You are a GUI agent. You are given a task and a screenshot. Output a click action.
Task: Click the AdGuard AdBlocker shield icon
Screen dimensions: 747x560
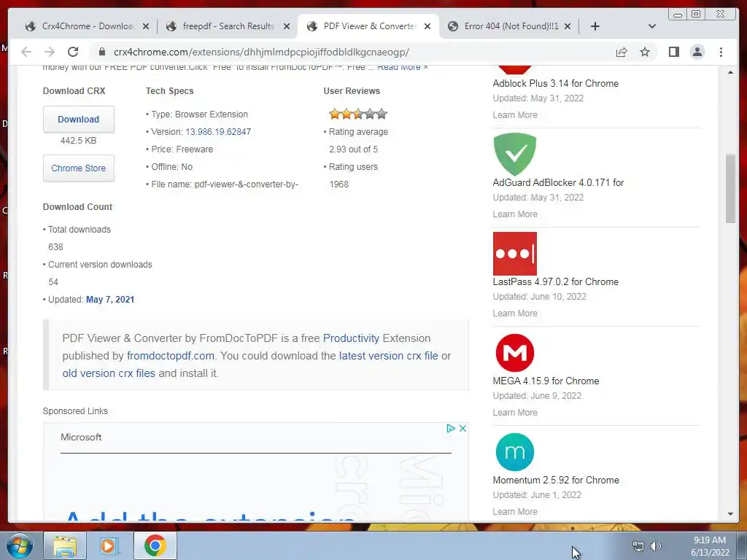[514, 155]
